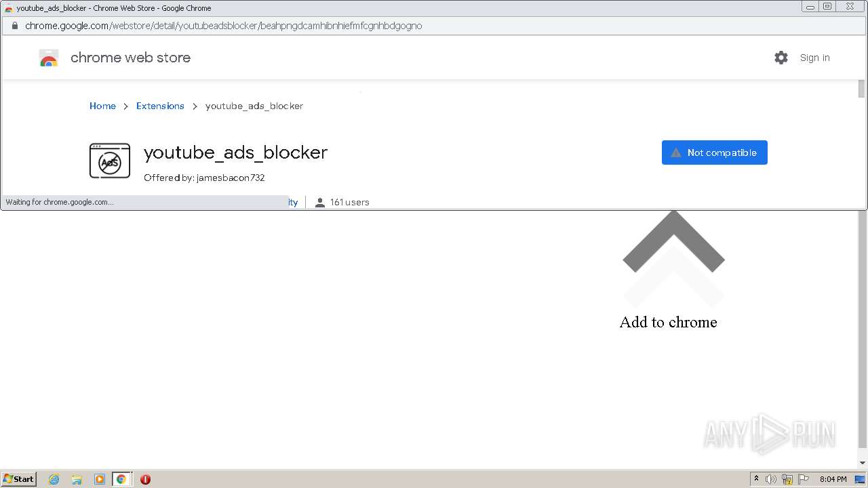868x488 pixels.
Task: Click the youtube_ads_blocker title heading
Action: (x=235, y=152)
